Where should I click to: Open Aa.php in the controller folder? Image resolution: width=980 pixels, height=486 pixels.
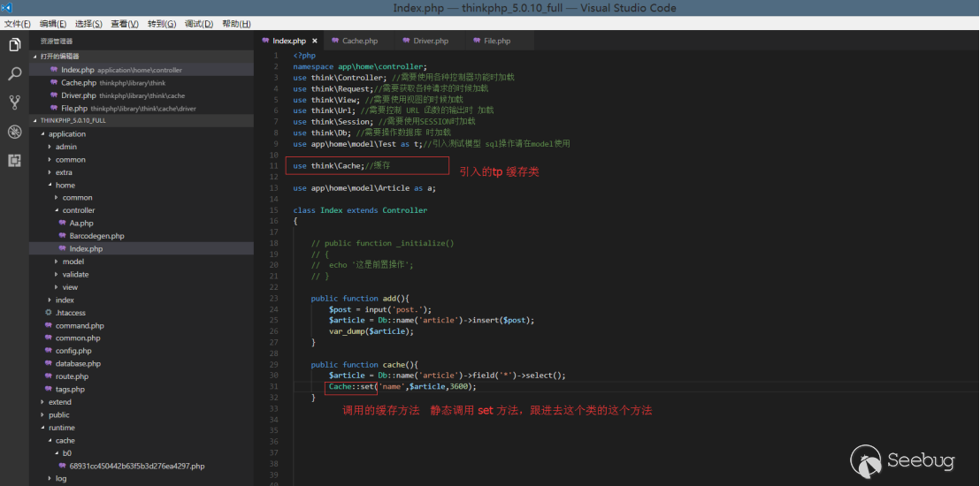click(142, 223)
